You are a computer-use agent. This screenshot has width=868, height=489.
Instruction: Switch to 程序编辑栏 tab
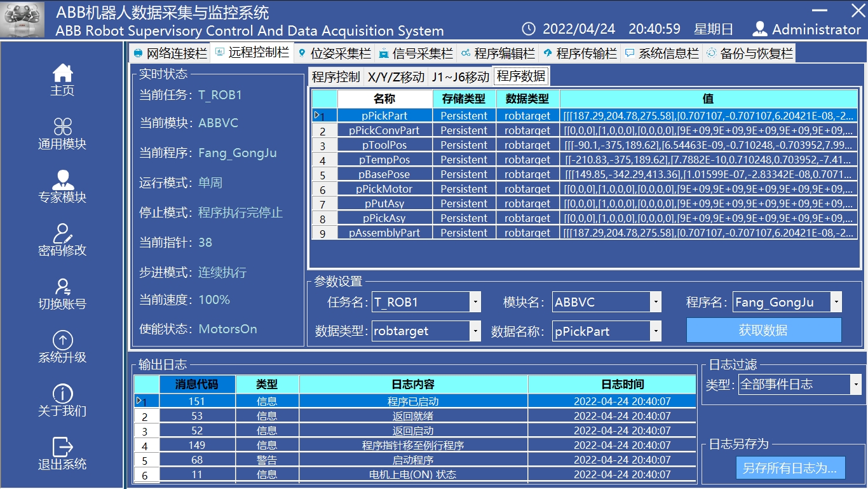point(498,53)
